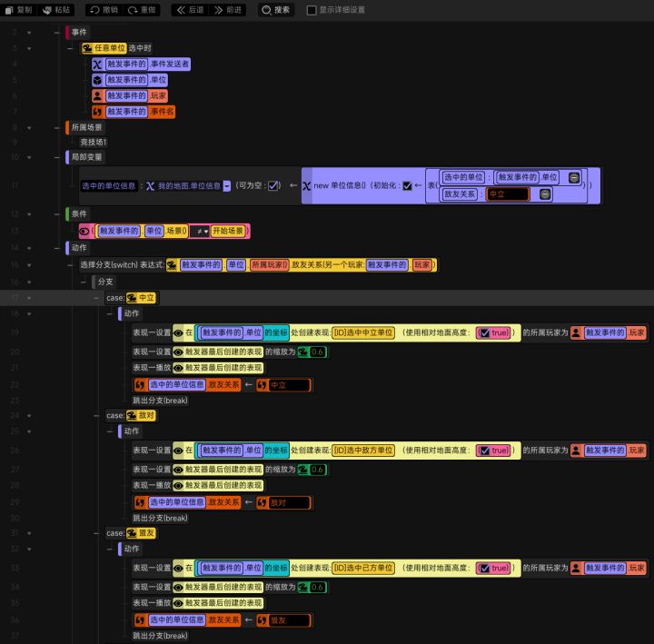This screenshot has width=654, height=644.
Task: Open the ≠ comparison operator dropdown
Action: (x=198, y=232)
